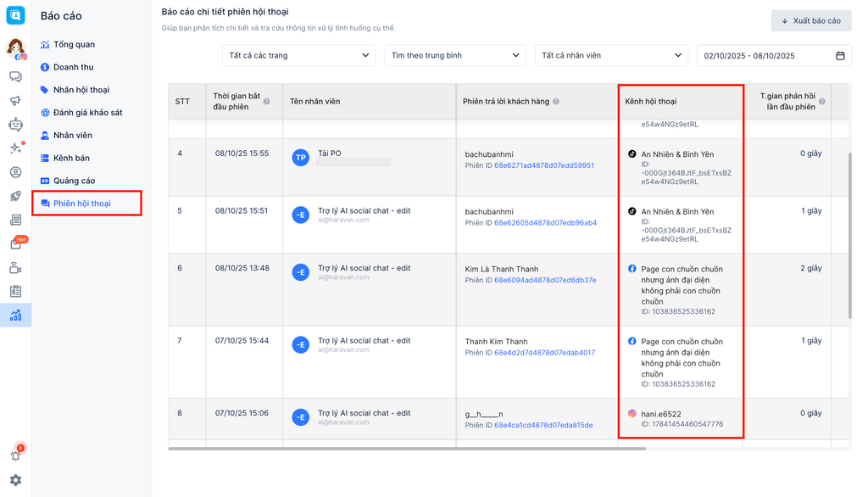Screen dimensions: 868x497
Task: Click the user avatar at top of sidebar
Action: pos(15,47)
